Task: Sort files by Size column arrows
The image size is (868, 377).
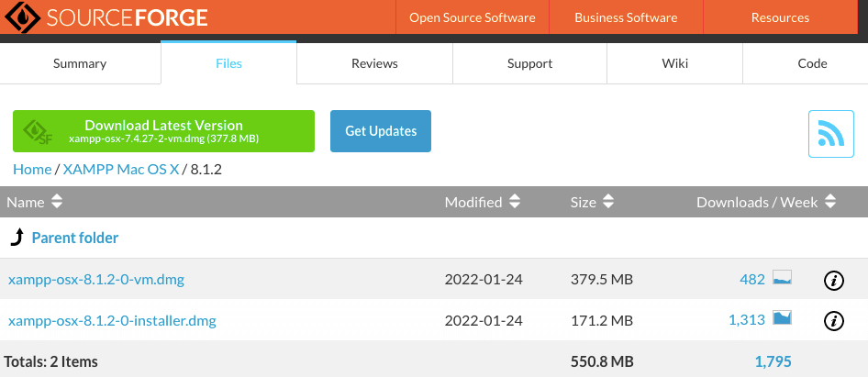Action: point(608,202)
